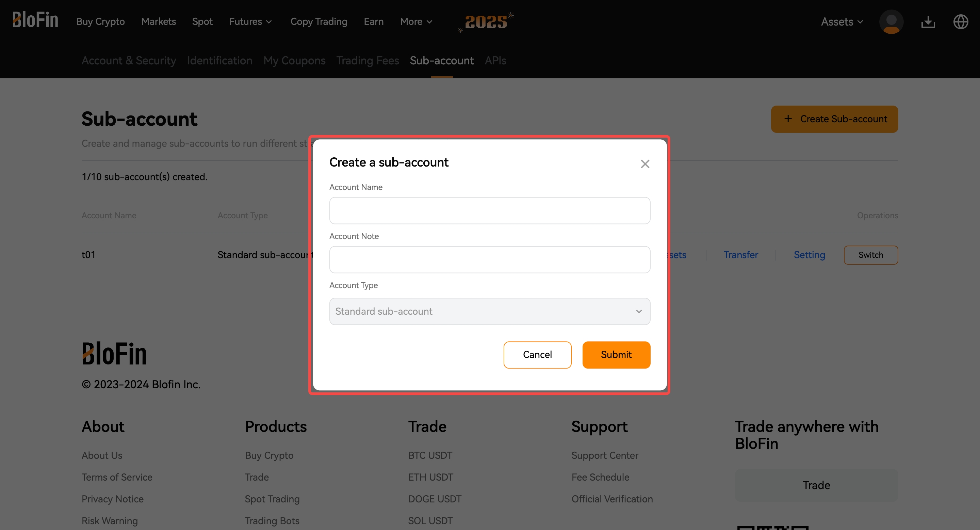This screenshot has width=980, height=530.
Task: Open the Assets dropdown
Action: [842, 22]
